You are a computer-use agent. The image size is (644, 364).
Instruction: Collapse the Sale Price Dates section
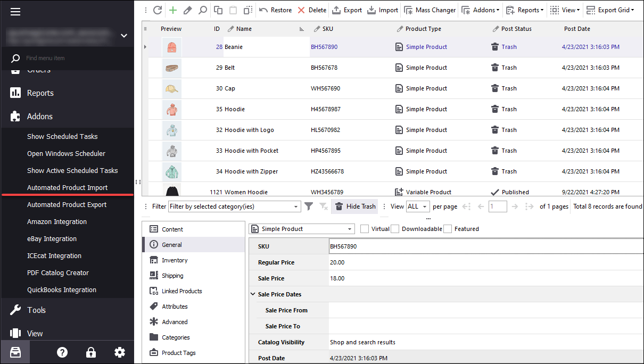(x=253, y=294)
